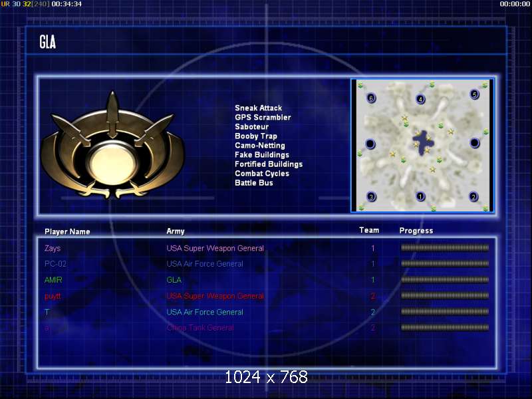Click start position 1 on the minimap
The height and width of the screenshot is (399, 532).
[x=420, y=196]
